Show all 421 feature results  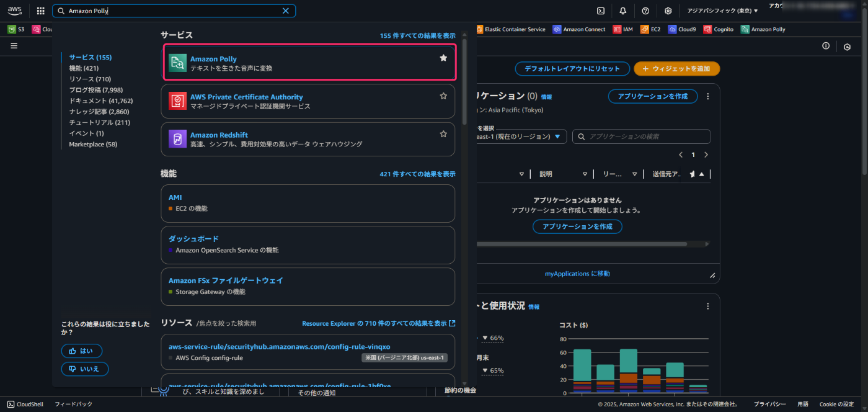click(417, 174)
